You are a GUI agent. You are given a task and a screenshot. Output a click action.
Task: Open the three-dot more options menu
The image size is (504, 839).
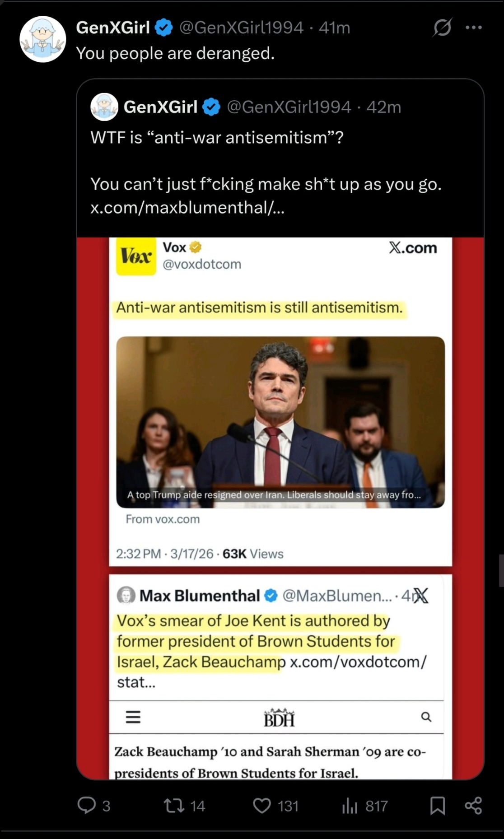tap(473, 28)
